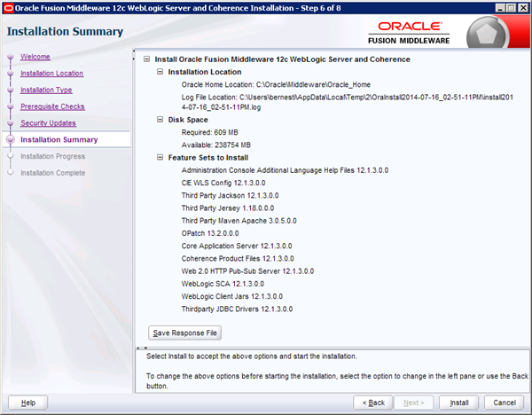Screen dimensions: 532x415
Task: Click the Installation Type step bullet icon
Action: click(x=11, y=90)
